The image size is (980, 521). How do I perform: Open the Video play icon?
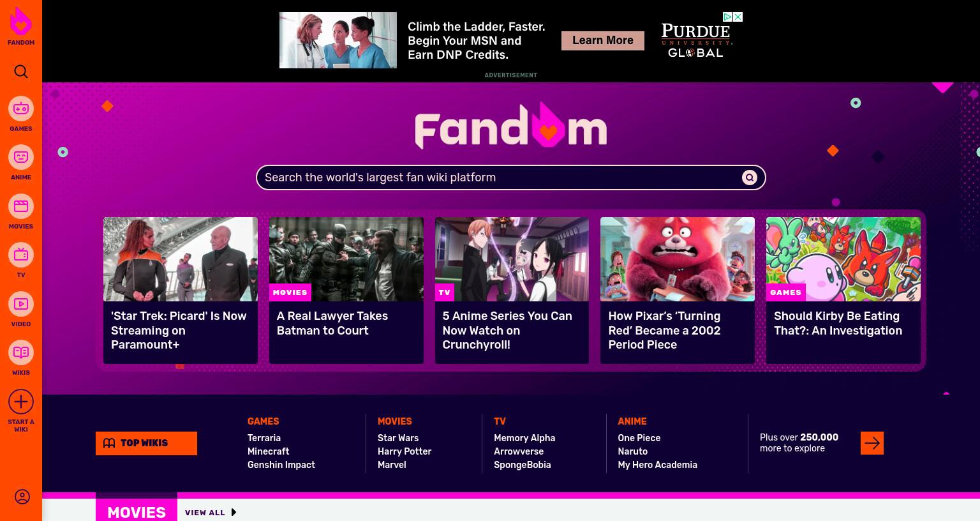pyautogui.click(x=21, y=304)
